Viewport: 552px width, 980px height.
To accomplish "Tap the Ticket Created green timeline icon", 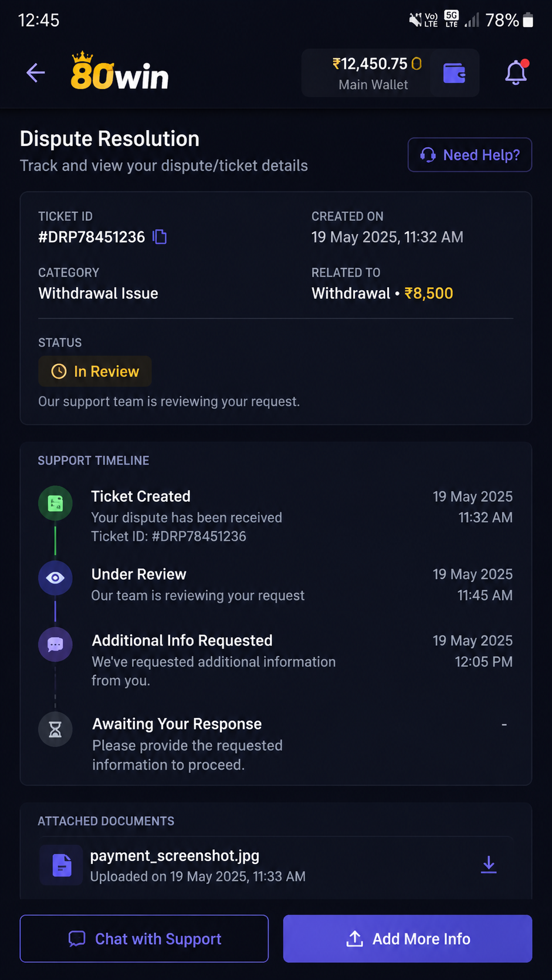I will [x=55, y=503].
